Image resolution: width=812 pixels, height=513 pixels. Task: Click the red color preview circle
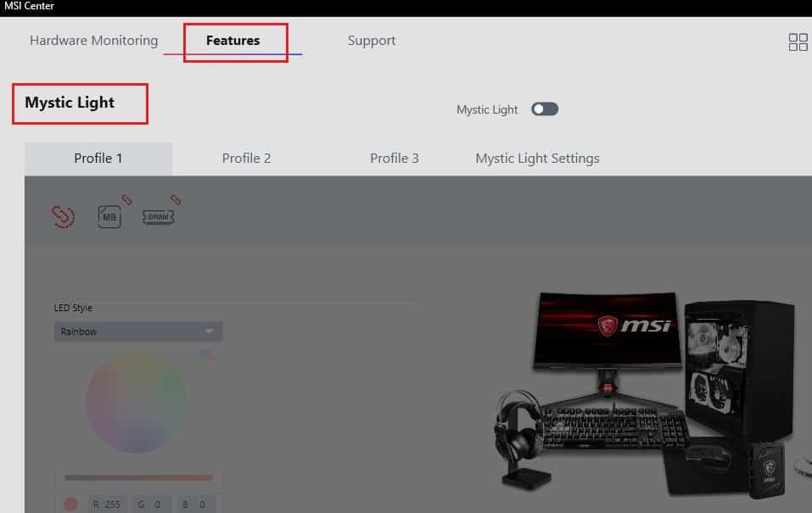click(71, 504)
